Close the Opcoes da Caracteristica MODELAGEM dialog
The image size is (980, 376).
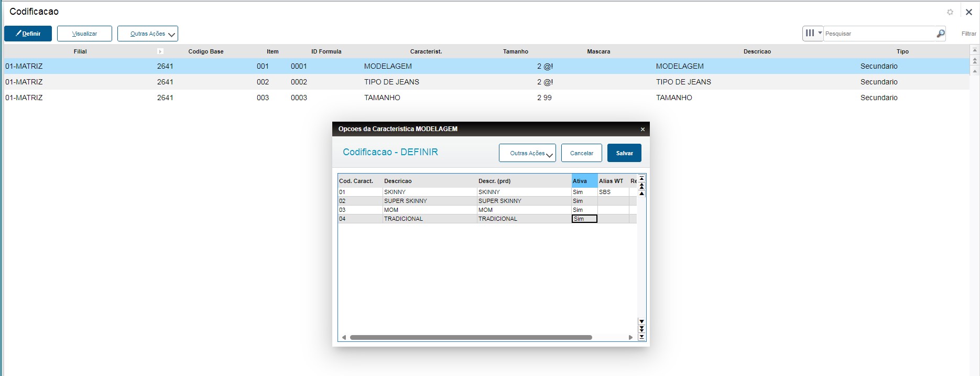(643, 129)
